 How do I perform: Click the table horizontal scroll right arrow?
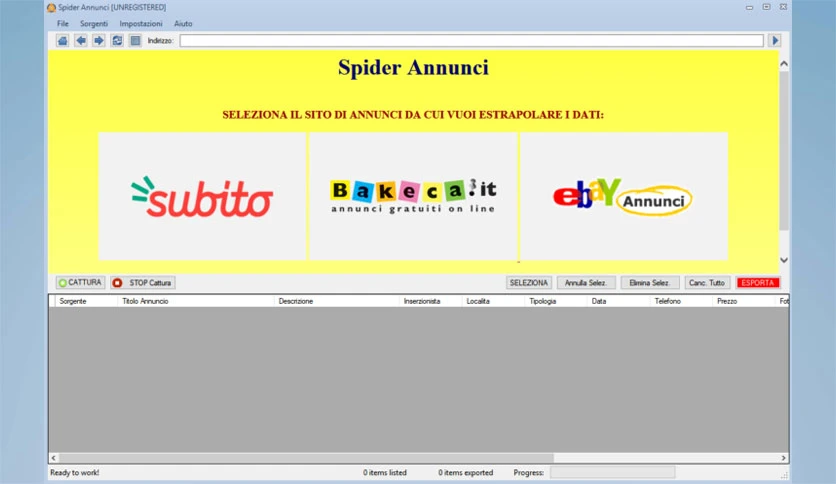(x=784, y=458)
